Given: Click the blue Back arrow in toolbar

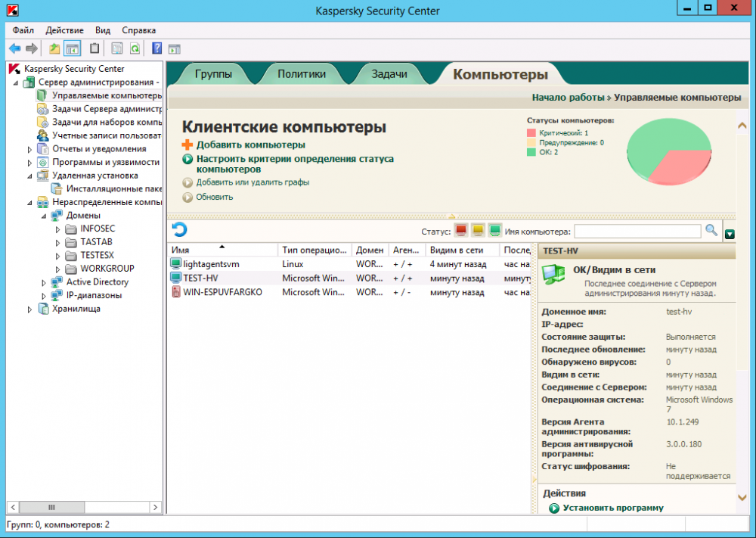Looking at the screenshot, I should pos(15,48).
